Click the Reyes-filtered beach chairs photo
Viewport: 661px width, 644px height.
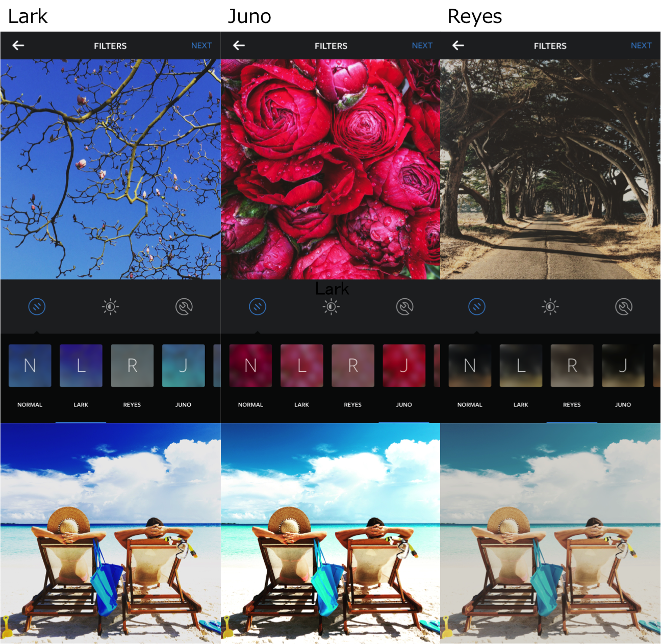(550, 533)
